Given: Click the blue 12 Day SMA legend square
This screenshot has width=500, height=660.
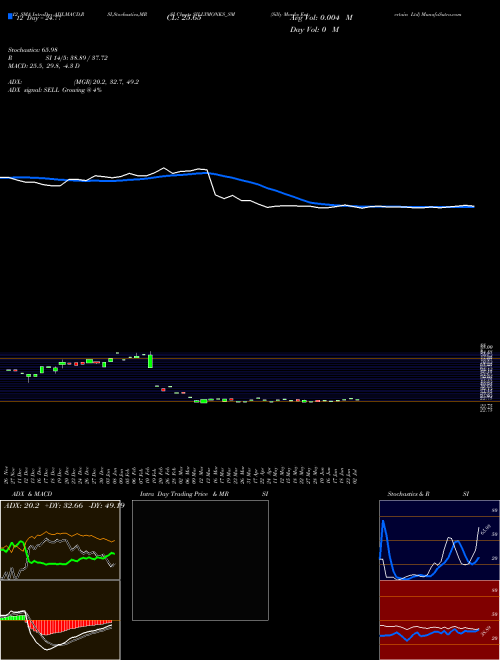Looking at the screenshot, I should click(10, 16).
